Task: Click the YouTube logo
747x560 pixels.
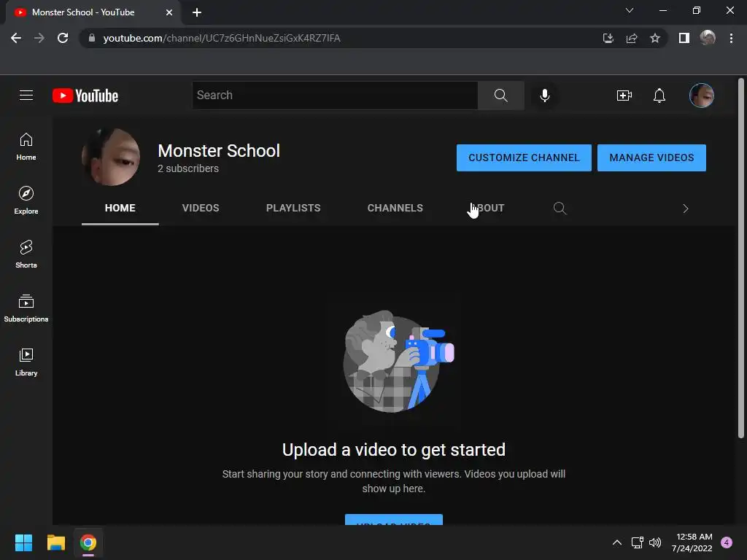Action: pos(85,96)
